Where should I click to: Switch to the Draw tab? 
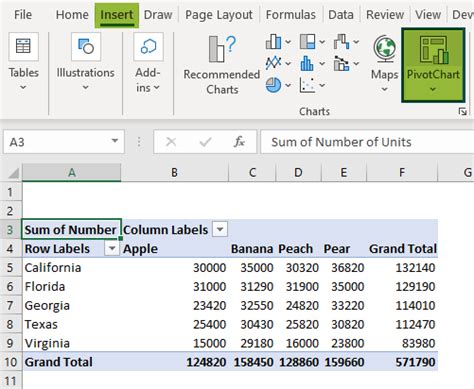point(158,15)
